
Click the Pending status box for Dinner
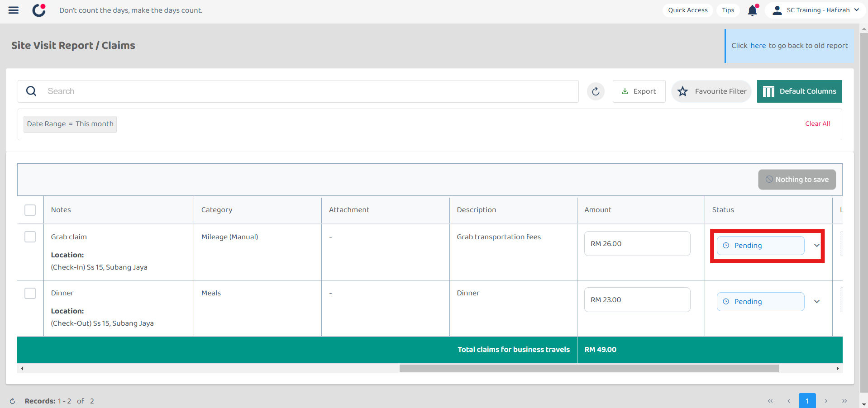(x=761, y=302)
